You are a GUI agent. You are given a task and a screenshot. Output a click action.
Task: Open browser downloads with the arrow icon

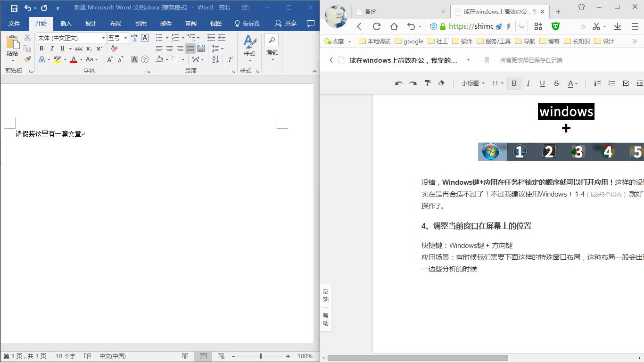(x=617, y=27)
